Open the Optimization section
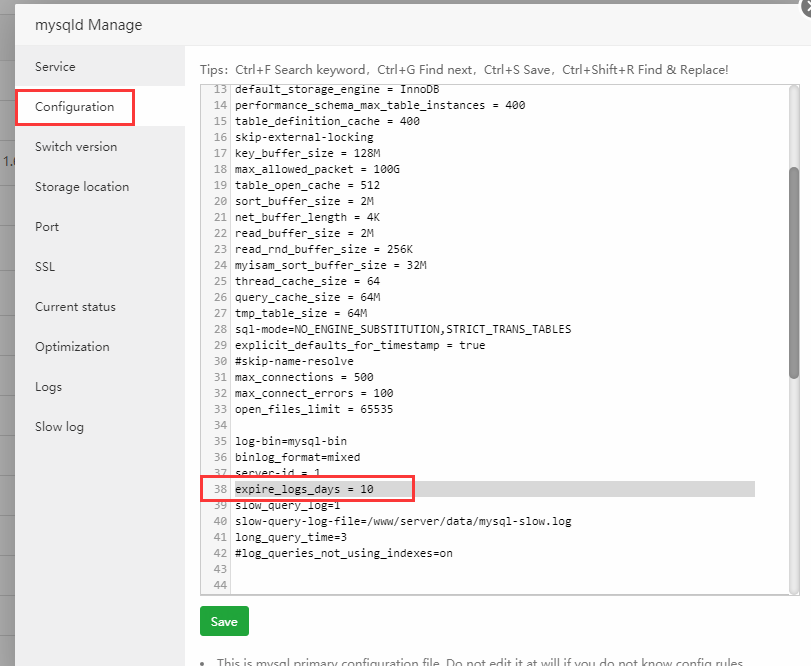This screenshot has height=666, width=811. click(x=72, y=347)
